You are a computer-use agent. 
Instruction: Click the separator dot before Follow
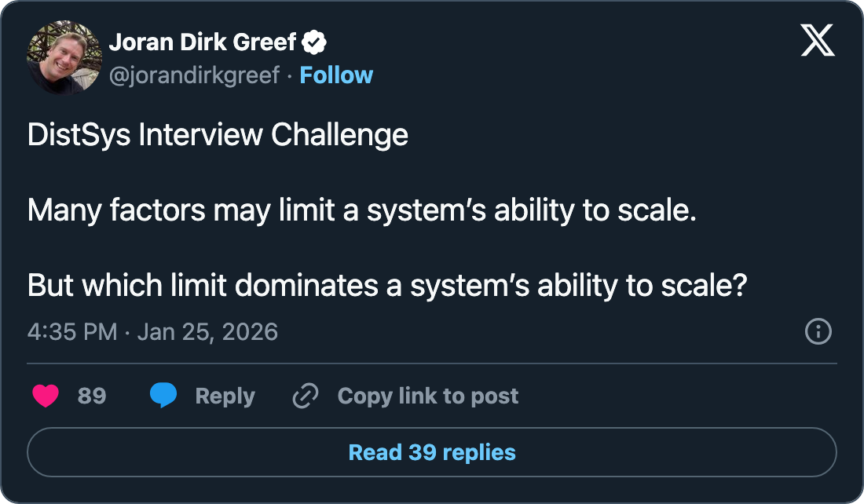point(290,75)
